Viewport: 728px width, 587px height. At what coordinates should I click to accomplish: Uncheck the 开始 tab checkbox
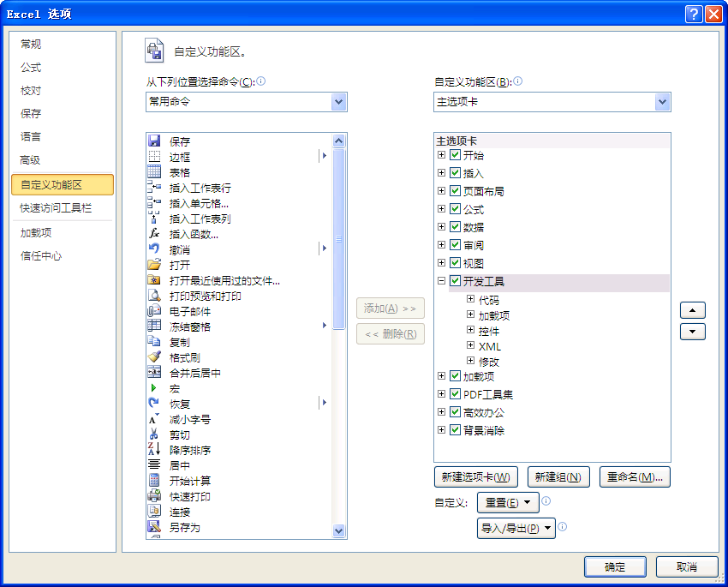pyautogui.click(x=456, y=154)
